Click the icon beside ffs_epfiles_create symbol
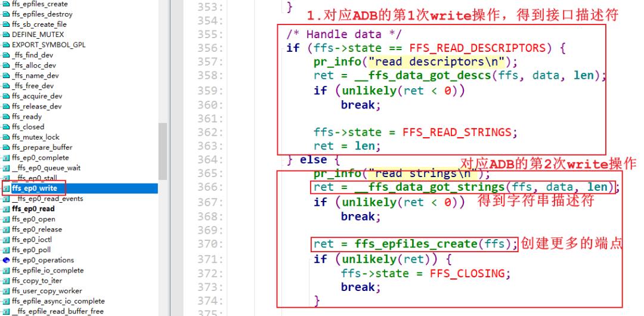This screenshot has height=316, width=644. [x=6, y=4]
